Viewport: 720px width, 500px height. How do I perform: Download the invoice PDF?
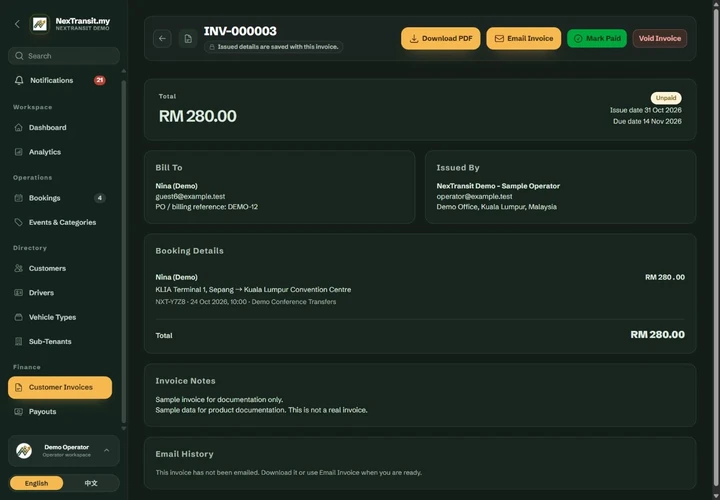click(x=440, y=39)
